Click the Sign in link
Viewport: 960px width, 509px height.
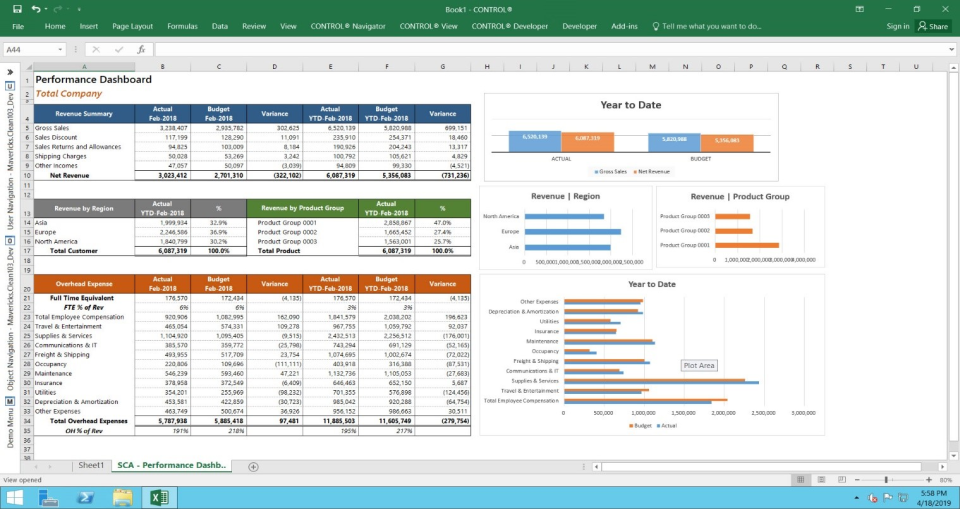[x=898, y=26]
